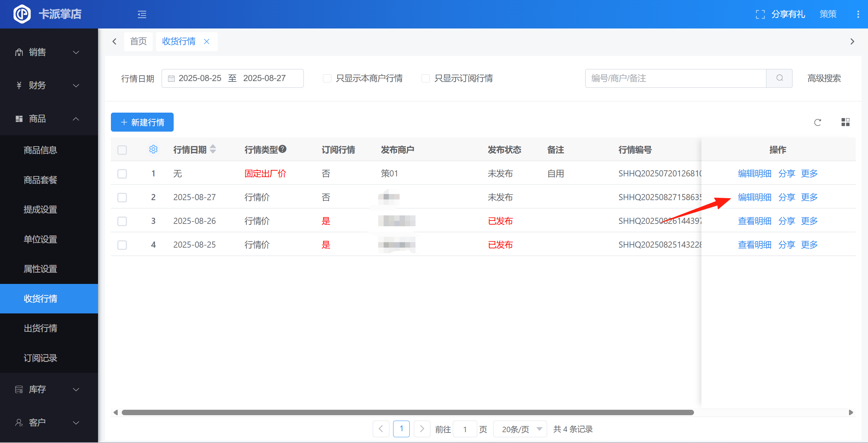The image size is (868, 443).
Task: Click the search magnifier button
Action: click(779, 78)
